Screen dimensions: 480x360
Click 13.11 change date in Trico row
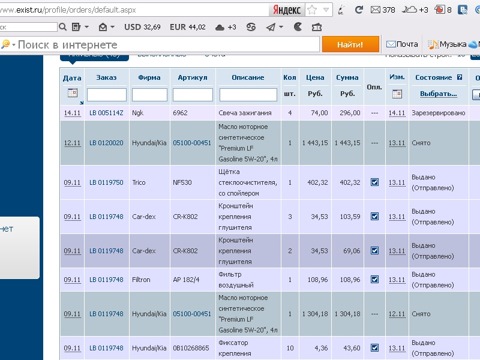tap(397, 183)
